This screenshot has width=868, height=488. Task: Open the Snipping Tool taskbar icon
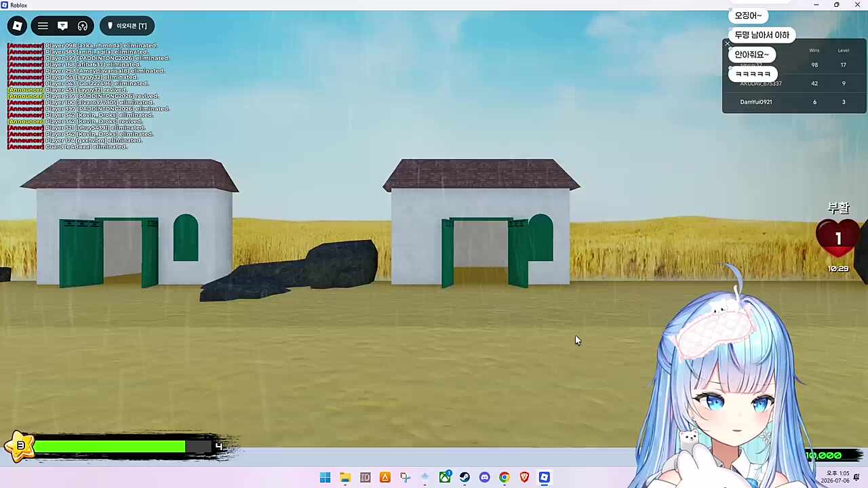click(x=405, y=477)
